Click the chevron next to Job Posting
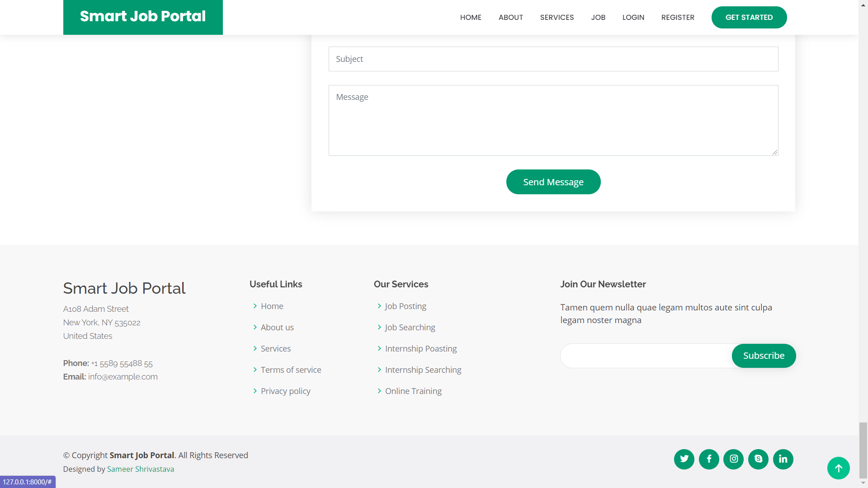The image size is (868, 488). (x=379, y=306)
